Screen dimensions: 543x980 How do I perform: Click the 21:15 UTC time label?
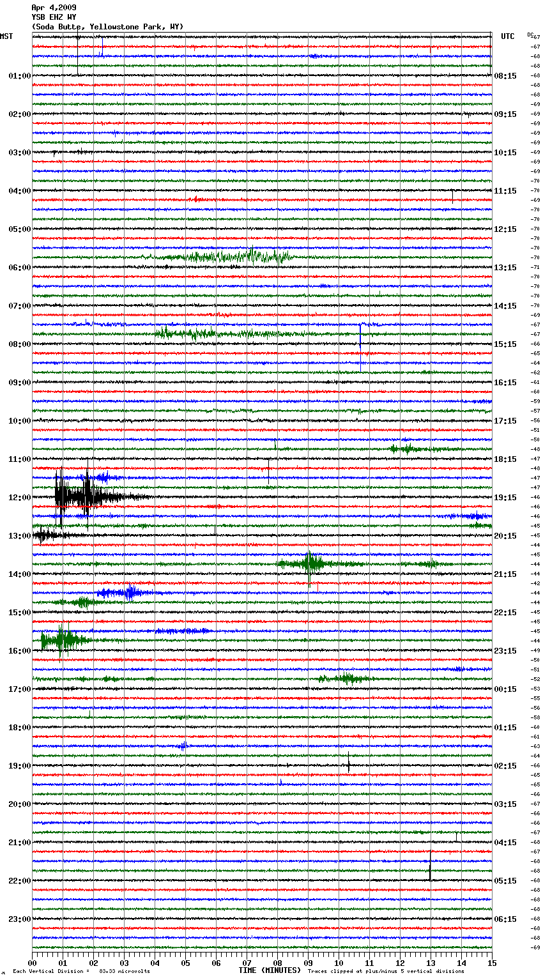tap(505, 574)
